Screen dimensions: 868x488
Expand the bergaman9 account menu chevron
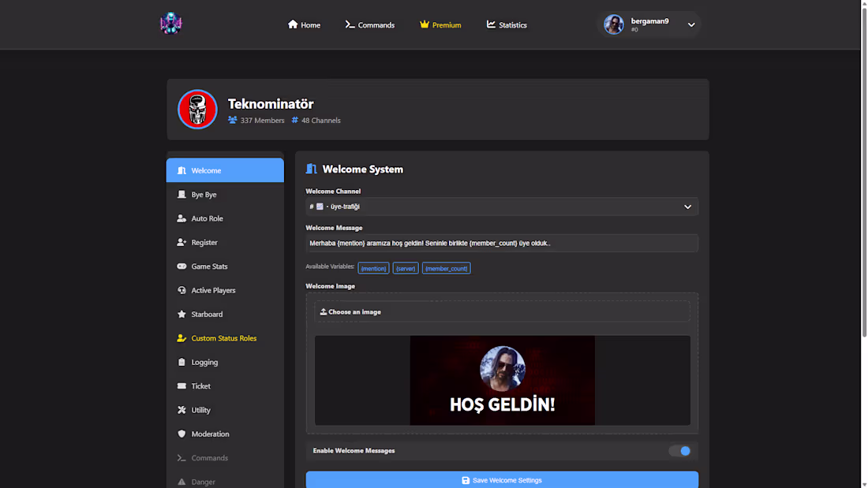pos(691,25)
